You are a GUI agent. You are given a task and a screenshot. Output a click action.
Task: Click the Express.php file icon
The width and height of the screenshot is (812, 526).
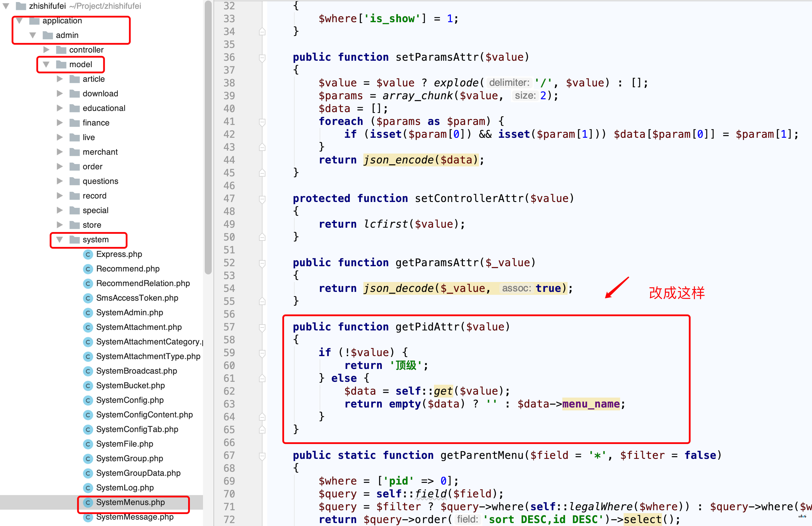coord(88,255)
